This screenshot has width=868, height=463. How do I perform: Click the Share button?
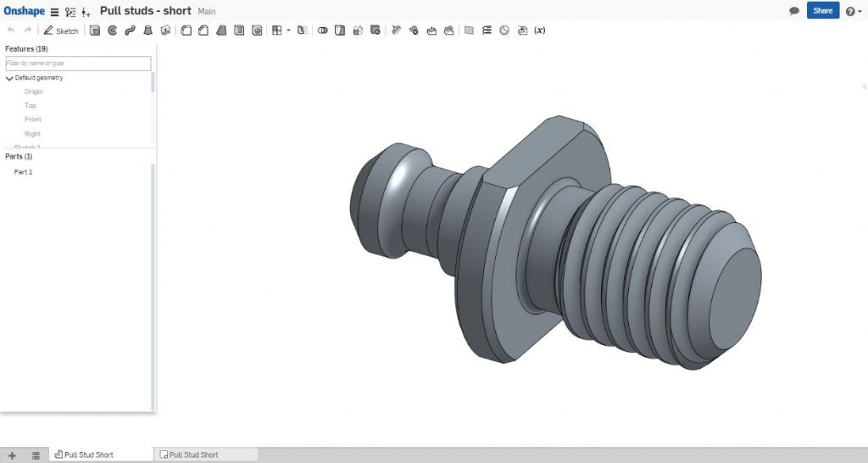click(822, 10)
